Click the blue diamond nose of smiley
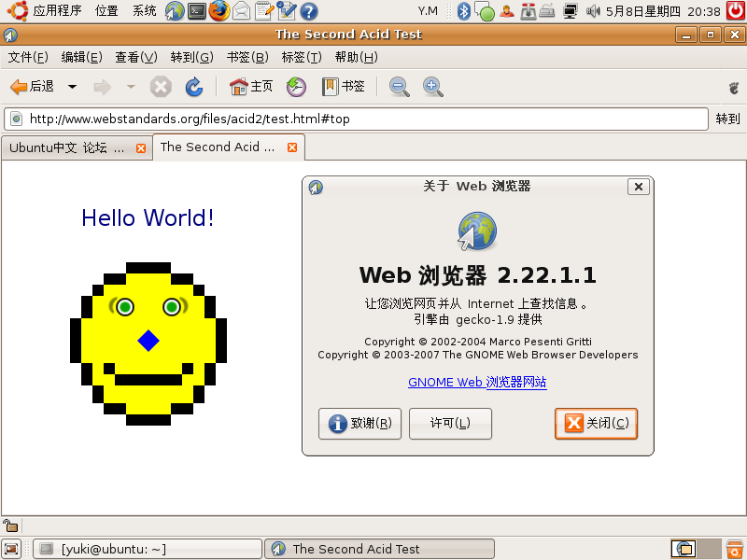The width and height of the screenshot is (747, 560). [148, 341]
